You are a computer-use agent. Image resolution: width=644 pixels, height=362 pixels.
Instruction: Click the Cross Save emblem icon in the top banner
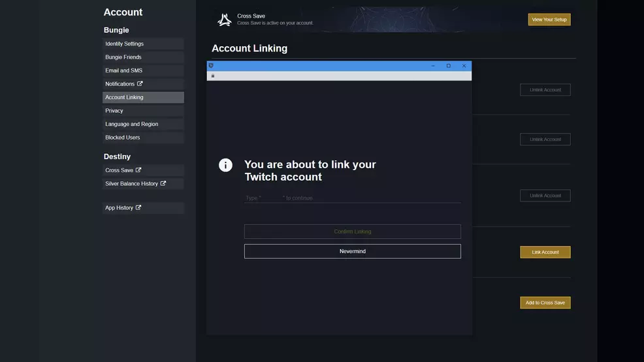pyautogui.click(x=225, y=20)
